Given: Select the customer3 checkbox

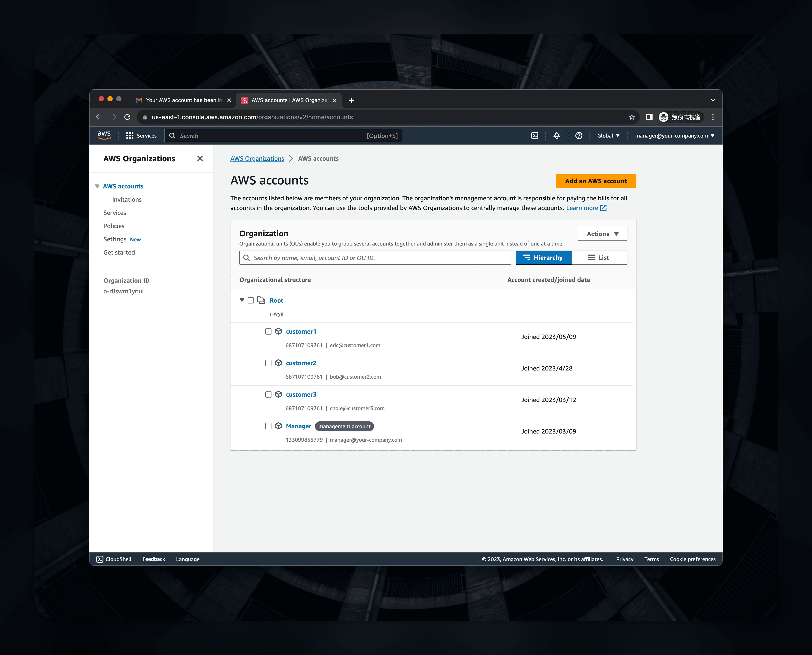Looking at the screenshot, I should [x=268, y=395].
